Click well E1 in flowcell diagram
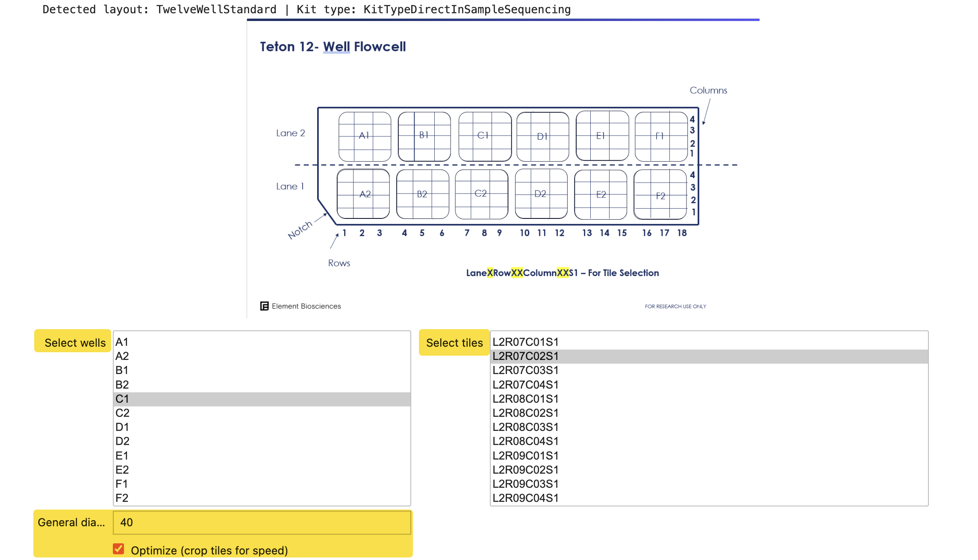This screenshot has height=560, width=978. (x=602, y=136)
